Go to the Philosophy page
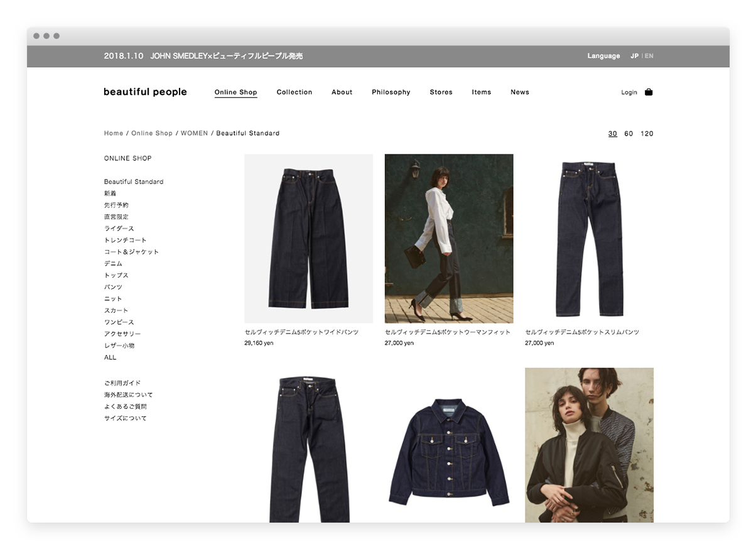Screen dimensions: 756x549 pos(391,92)
